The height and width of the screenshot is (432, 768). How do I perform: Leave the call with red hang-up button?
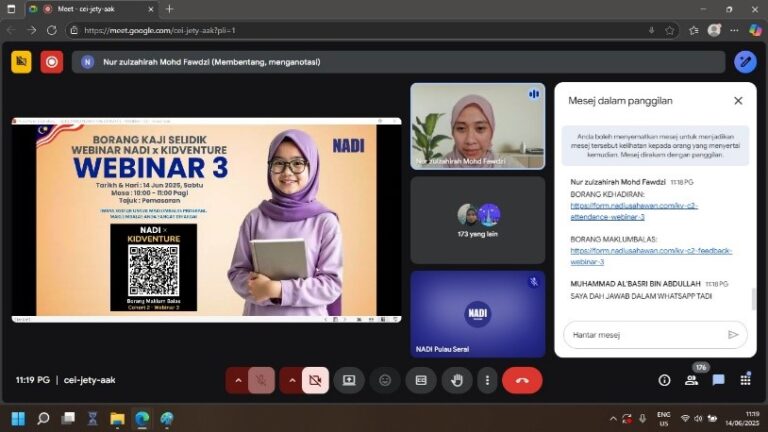(522, 380)
